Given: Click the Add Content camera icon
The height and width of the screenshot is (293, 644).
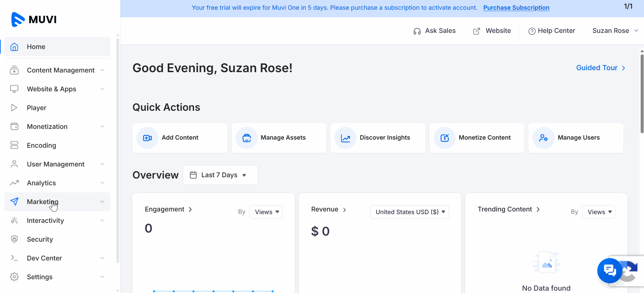Looking at the screenshot, I should point(148,138).
